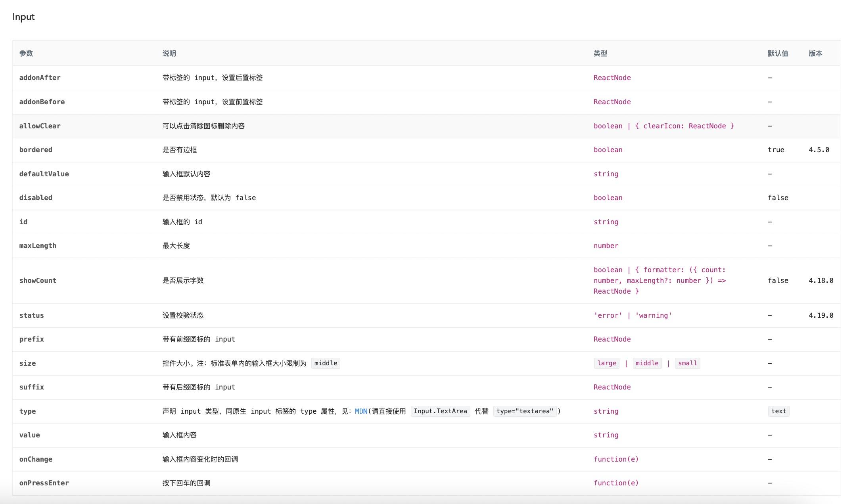This screenshot has height=504, width=859.
Task: Click the onPressEnter parameter name
Action: (x=44, y=483)
